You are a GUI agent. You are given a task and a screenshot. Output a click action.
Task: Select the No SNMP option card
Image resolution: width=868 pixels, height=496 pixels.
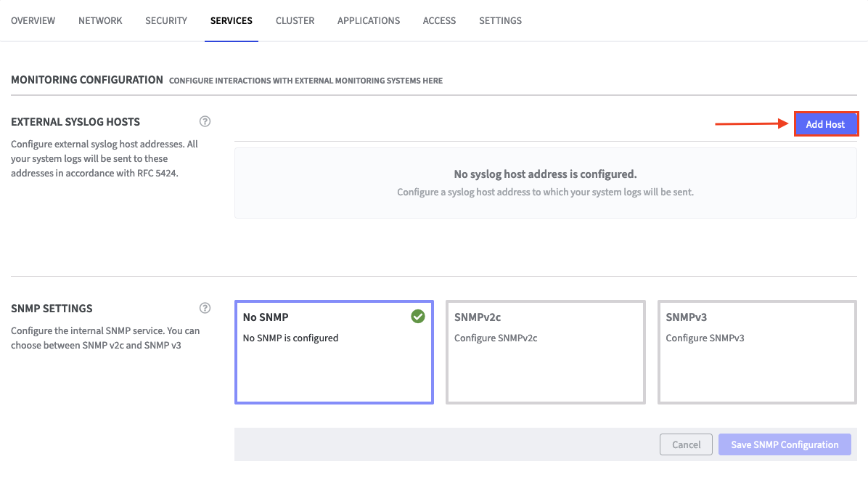tap(334, 352)
